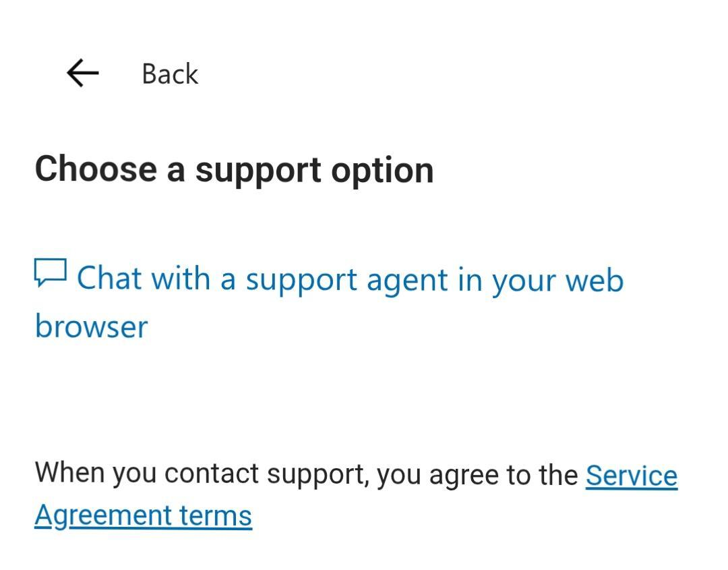Click "you agree to the" text

pyautogui.click(x=478, y=475)
